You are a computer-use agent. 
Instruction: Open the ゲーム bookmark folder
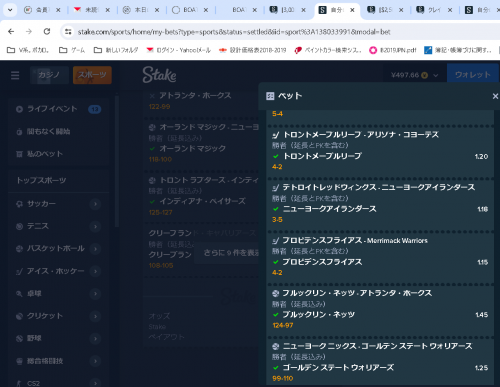(x=72, y=50)
